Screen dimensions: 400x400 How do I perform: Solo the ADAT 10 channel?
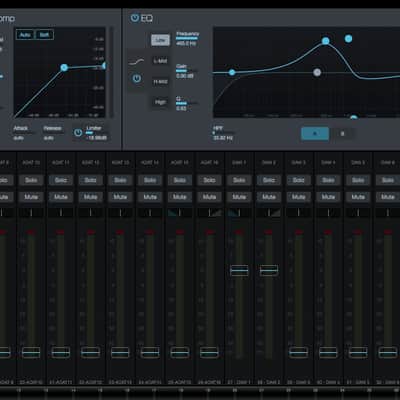click(x=31, y=180)
